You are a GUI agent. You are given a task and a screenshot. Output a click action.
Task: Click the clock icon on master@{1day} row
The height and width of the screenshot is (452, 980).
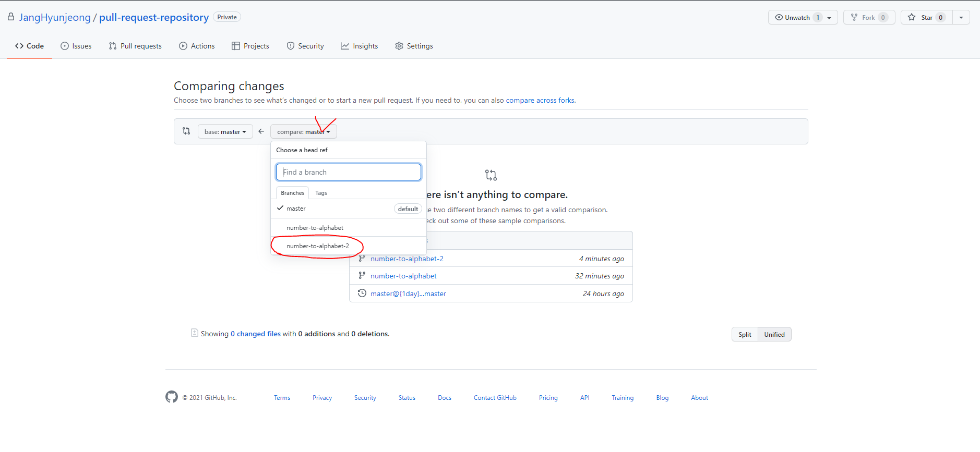[x=362, y=293]
